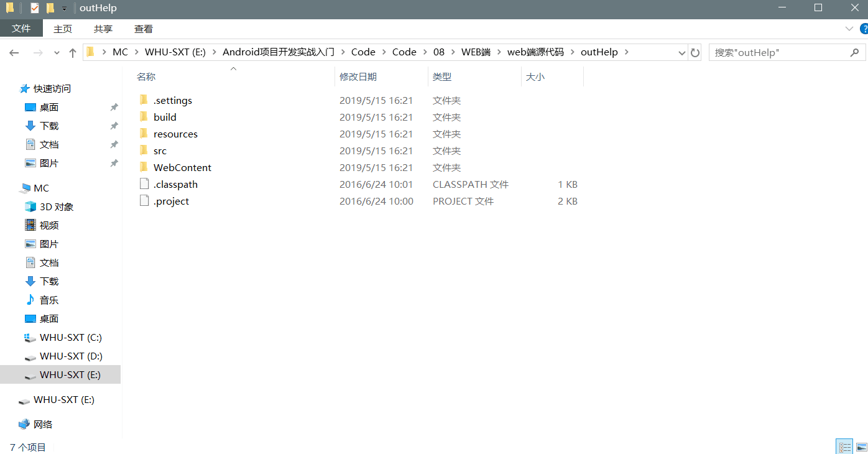The width and height of the screenshot is (868, 454).
Task: Click the CLASSPATH 文件 type cell
Action: click(471, 184)
